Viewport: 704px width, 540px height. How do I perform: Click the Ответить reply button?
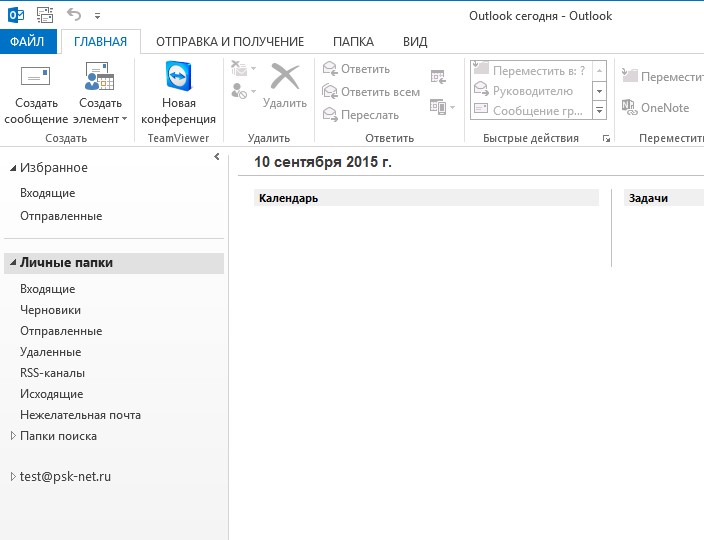(x=356, y=69)
